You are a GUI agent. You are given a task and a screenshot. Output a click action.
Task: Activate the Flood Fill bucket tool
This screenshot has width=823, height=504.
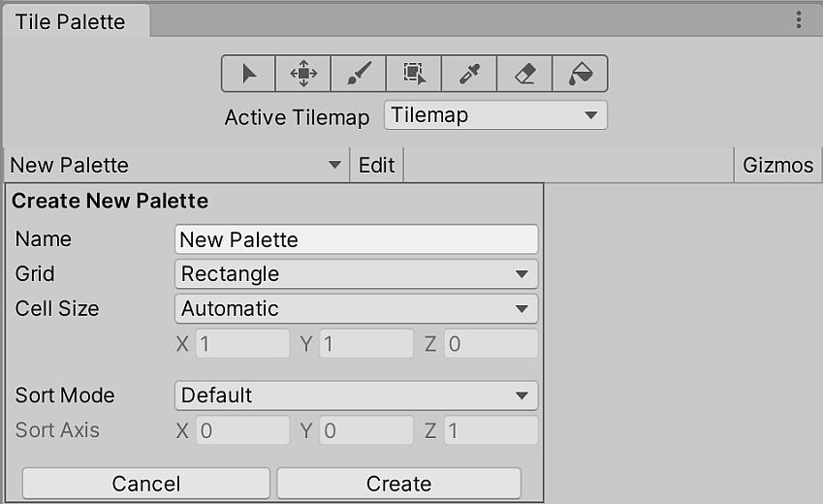pyautogui.click(x=580, y=74)
